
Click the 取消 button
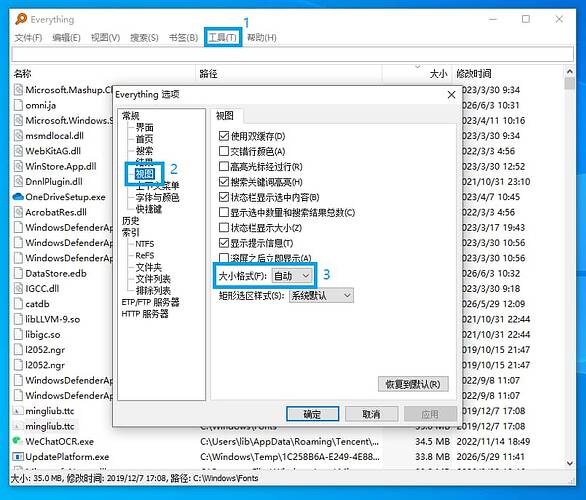tap(371, 414)
